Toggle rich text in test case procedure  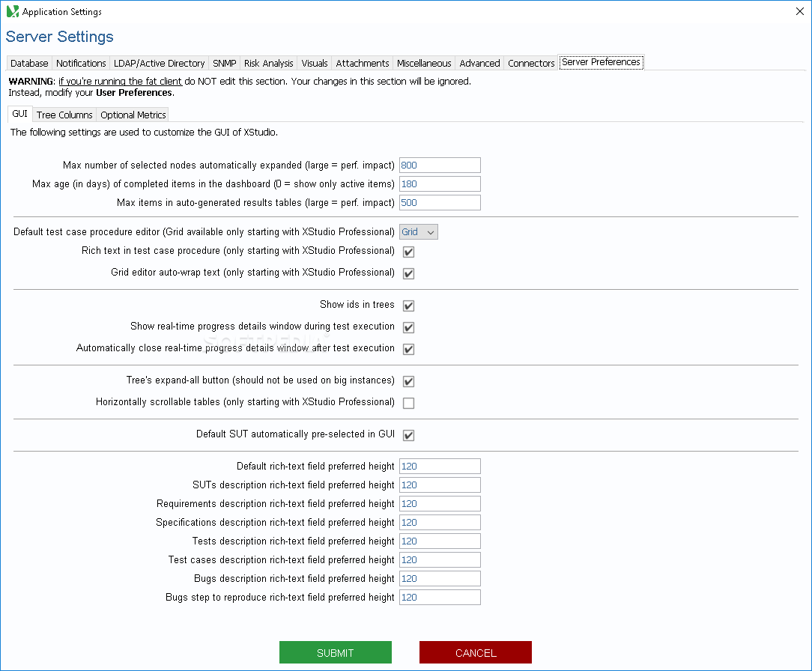click(x=408, y=252)
